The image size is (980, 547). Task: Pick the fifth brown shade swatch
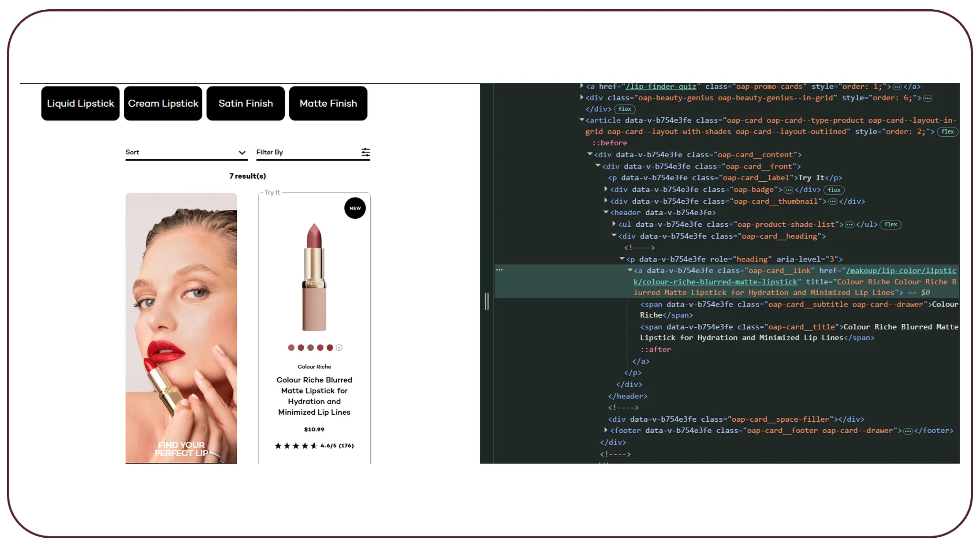click(330, 348)
